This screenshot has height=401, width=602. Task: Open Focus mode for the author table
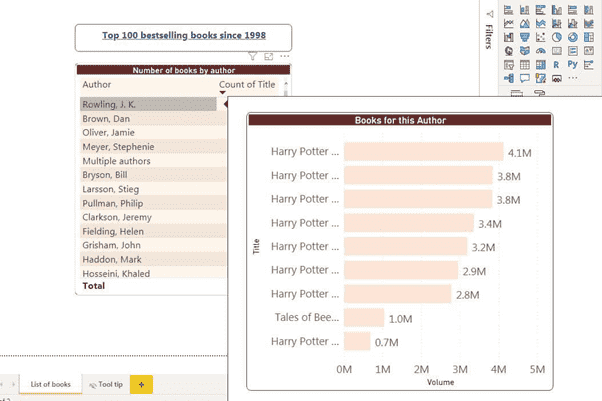pyautogui.click(x=268, y=56)
